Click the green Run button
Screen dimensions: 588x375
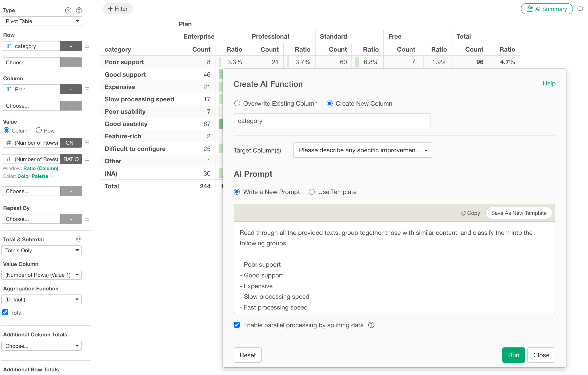pos(513,355)
